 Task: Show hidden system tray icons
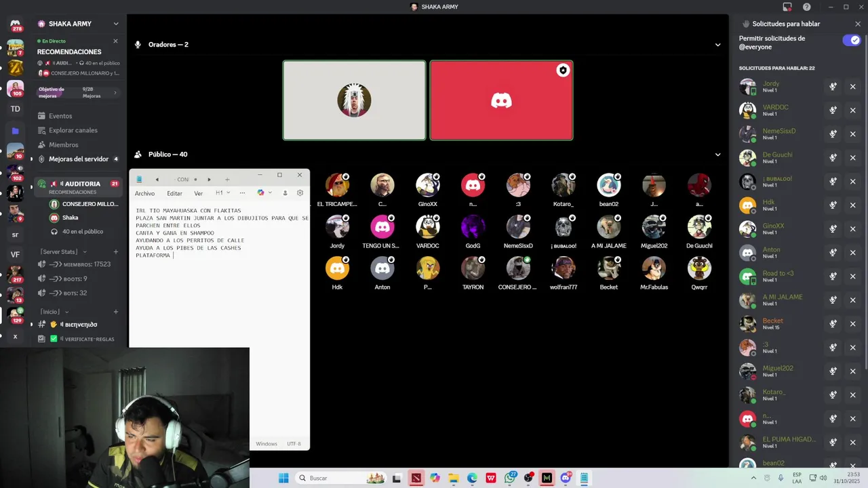click(x=753, y=478)
